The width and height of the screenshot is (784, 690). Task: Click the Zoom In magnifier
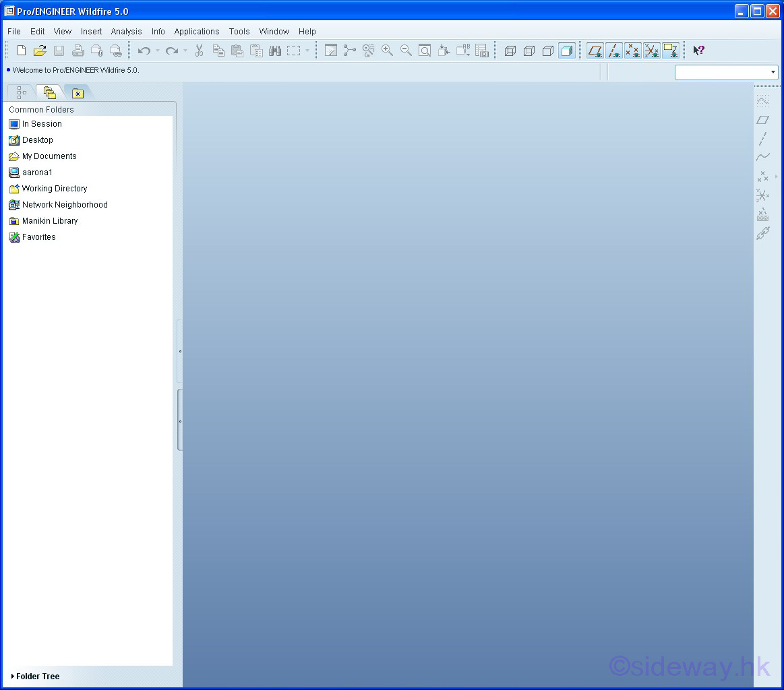tap(387, 51)
